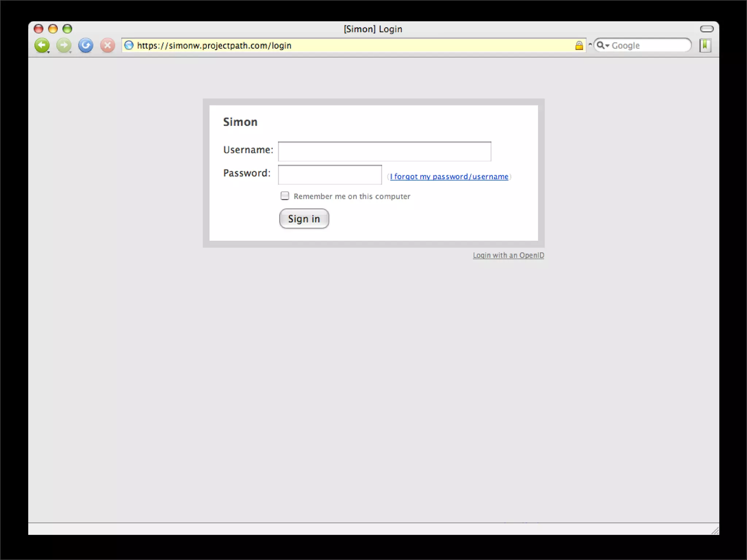Click the green Back navigation button
This screenshot has width=747, height=560.
(x=42, y=46)
